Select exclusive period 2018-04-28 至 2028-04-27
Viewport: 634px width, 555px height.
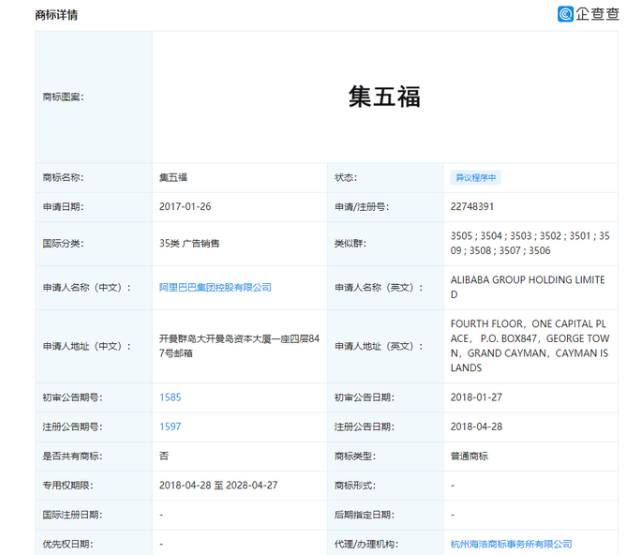pos(218,485)
